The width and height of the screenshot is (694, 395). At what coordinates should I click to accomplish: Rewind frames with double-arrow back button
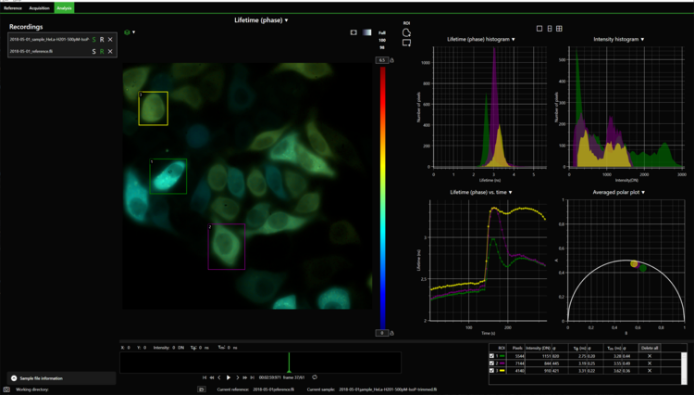click(212, 378)
